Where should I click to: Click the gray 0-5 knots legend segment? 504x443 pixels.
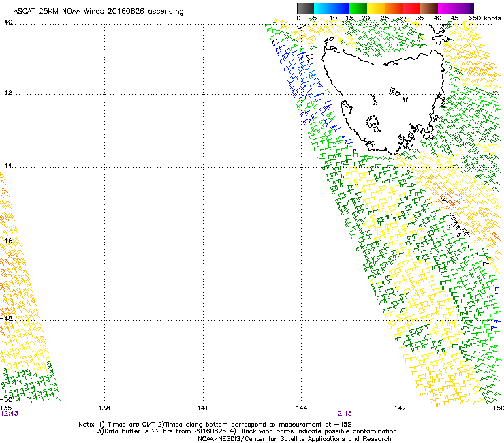tap(305, 8)
